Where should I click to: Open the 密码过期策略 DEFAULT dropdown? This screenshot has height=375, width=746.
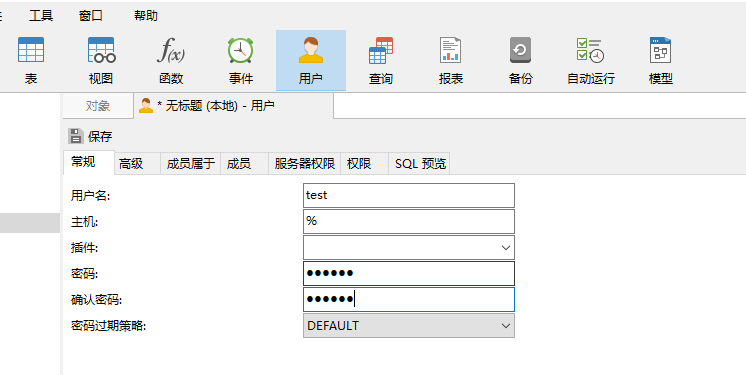tap(409, 326)
